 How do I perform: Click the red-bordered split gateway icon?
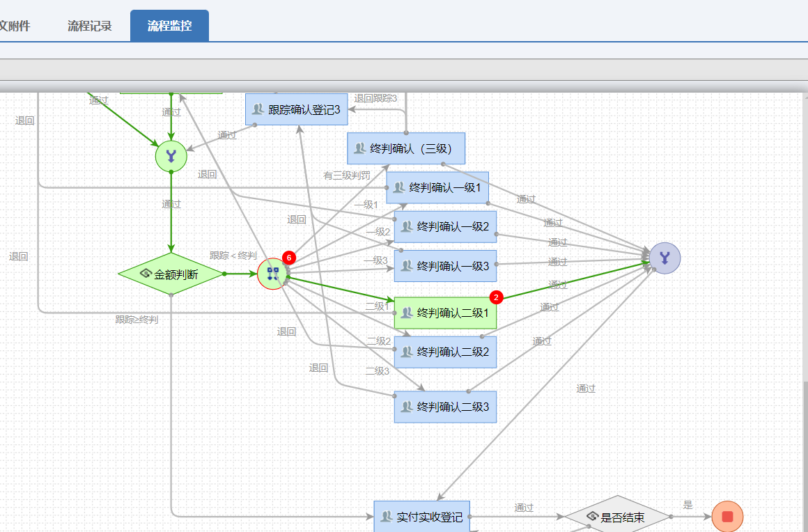(x=272, y=274)
